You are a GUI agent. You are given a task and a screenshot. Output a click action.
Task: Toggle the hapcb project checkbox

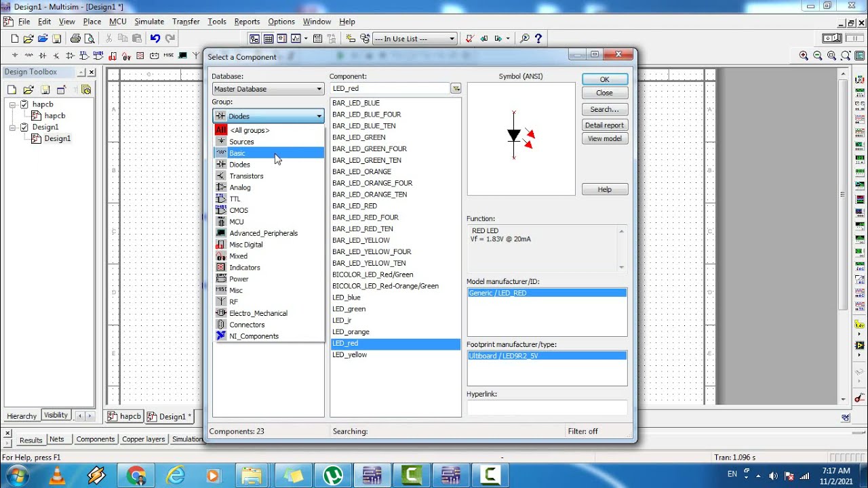[x=24, y=104]
